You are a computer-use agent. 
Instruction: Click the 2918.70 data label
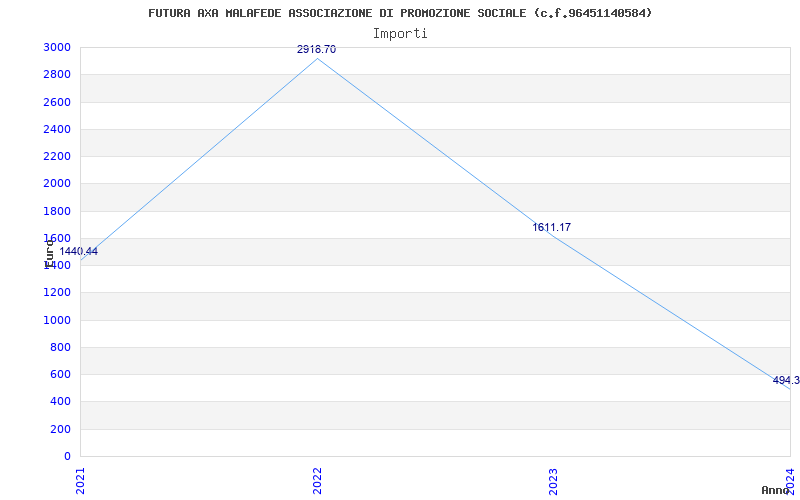click(316, 49)
